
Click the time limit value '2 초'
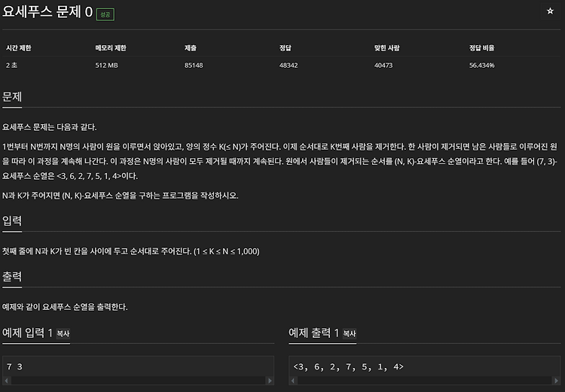(11, 65)
